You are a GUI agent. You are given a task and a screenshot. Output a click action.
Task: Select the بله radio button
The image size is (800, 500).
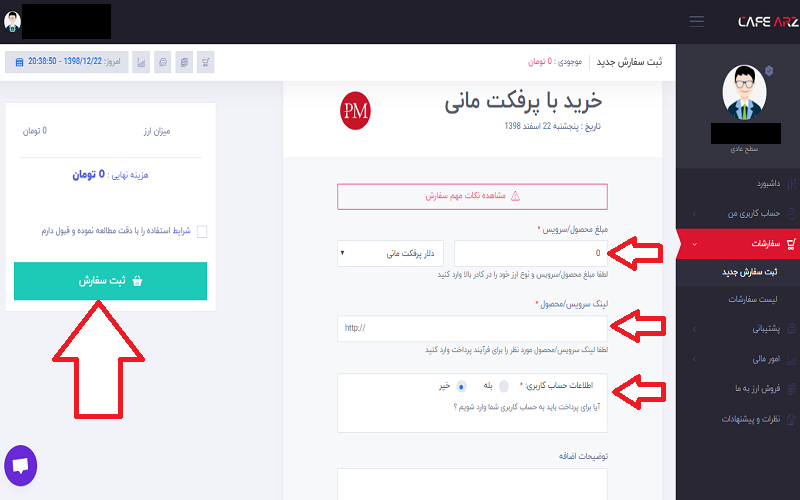pyautogui.click(x=504, y=386)
